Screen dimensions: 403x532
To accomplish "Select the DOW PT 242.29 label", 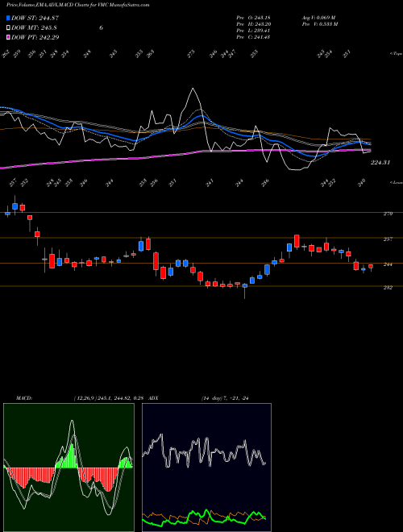I will point(35,37).
